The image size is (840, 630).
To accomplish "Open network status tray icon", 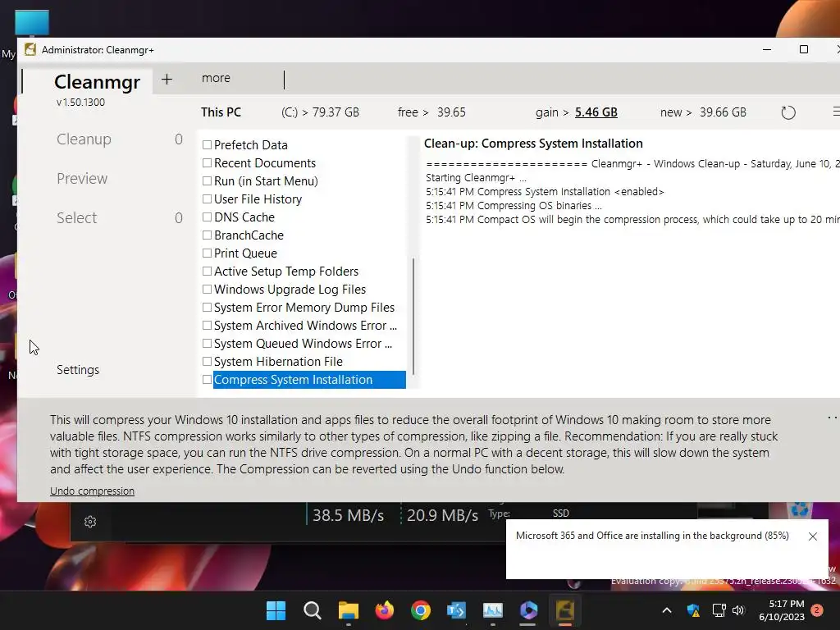I will tap(719, 610).
